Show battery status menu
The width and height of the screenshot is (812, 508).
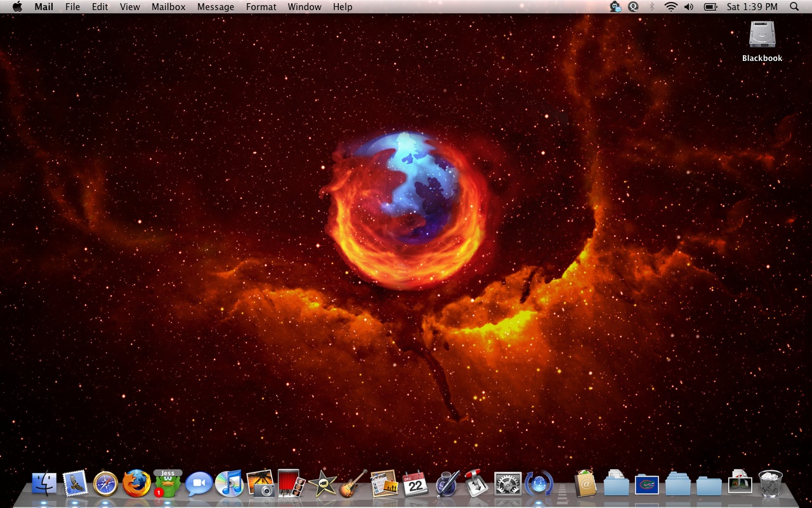[x=710, y=6]
